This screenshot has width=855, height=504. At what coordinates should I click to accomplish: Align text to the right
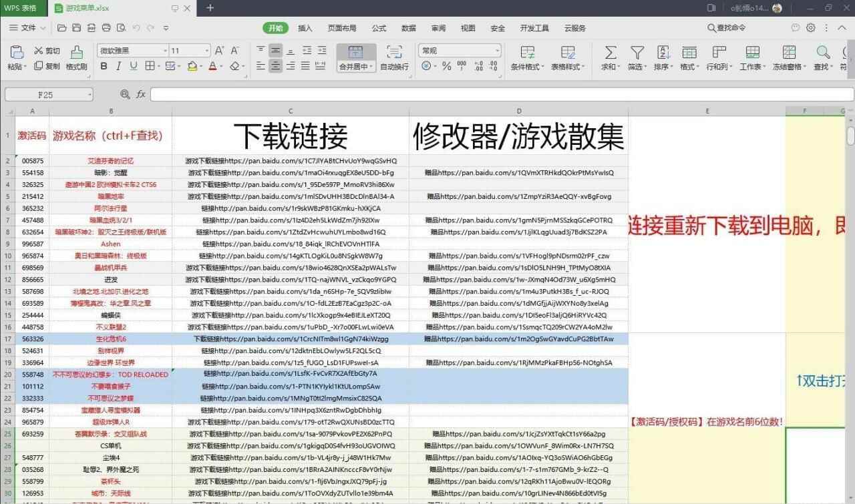pyautogui.click(x=291, y=66)
